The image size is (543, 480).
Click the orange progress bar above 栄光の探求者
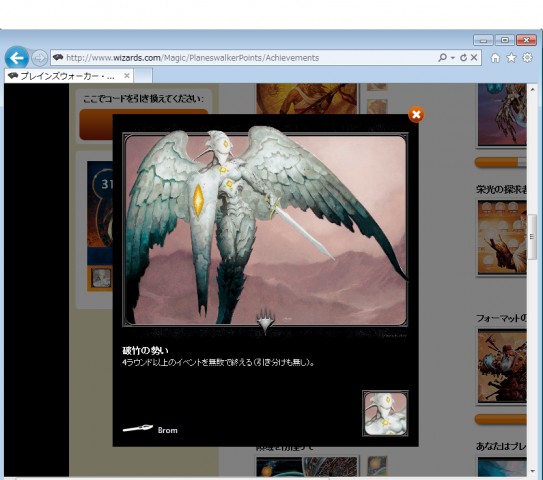tap(501, 162)
